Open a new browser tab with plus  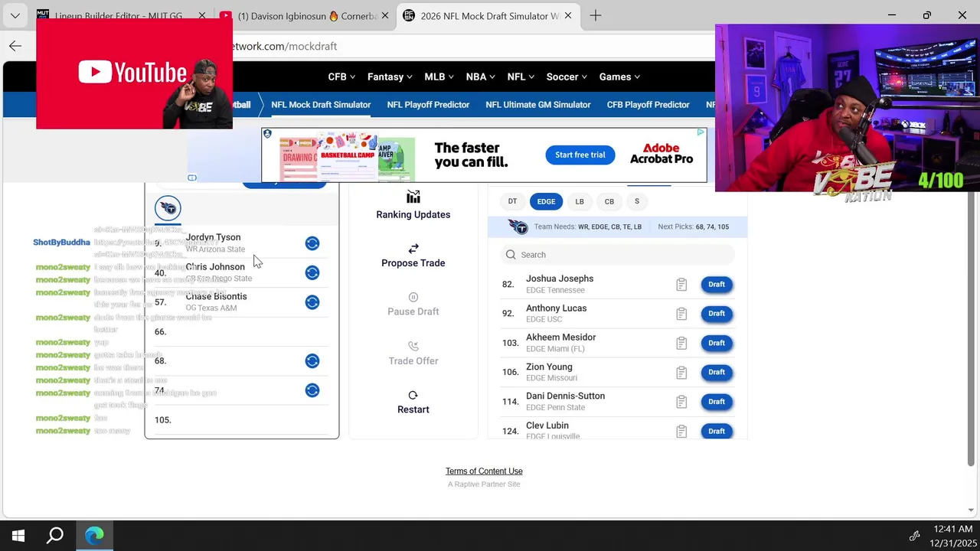pyautogui.click(x=596, y=15)
